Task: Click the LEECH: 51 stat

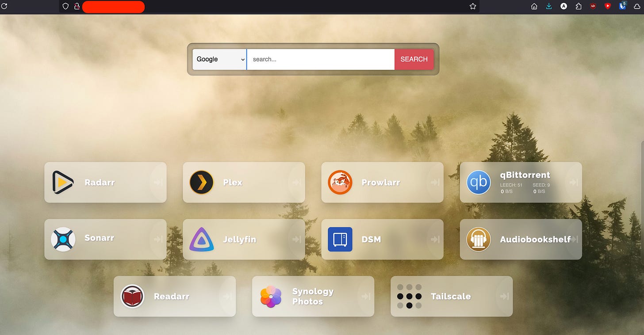Action: point(511,185)
